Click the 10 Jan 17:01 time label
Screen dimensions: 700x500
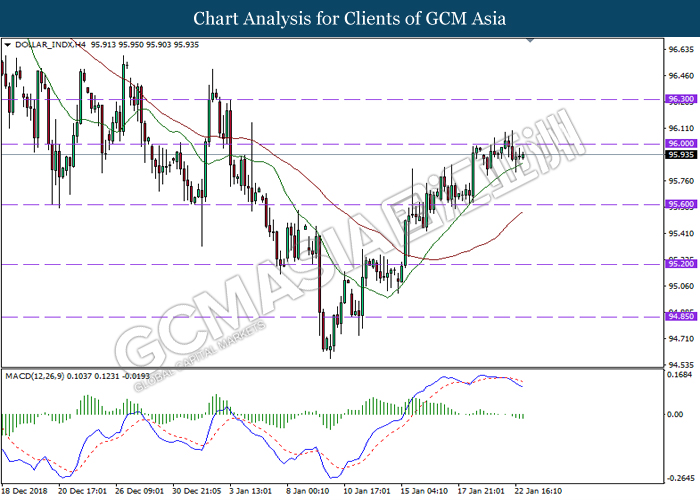tap(367, 491)
